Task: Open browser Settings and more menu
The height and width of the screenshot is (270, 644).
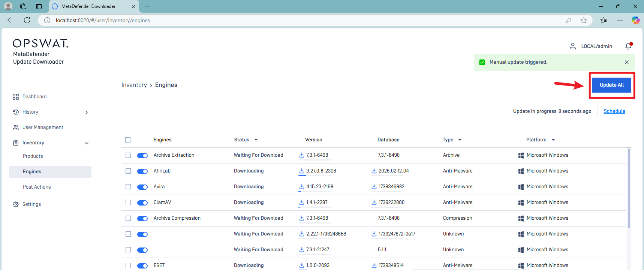Action: point(620,20)
